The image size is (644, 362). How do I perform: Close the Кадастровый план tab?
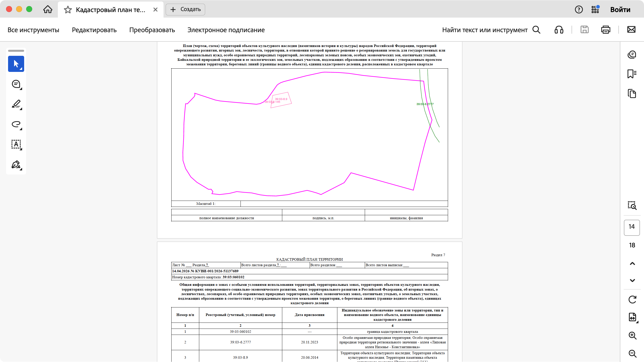click(155, 10)
